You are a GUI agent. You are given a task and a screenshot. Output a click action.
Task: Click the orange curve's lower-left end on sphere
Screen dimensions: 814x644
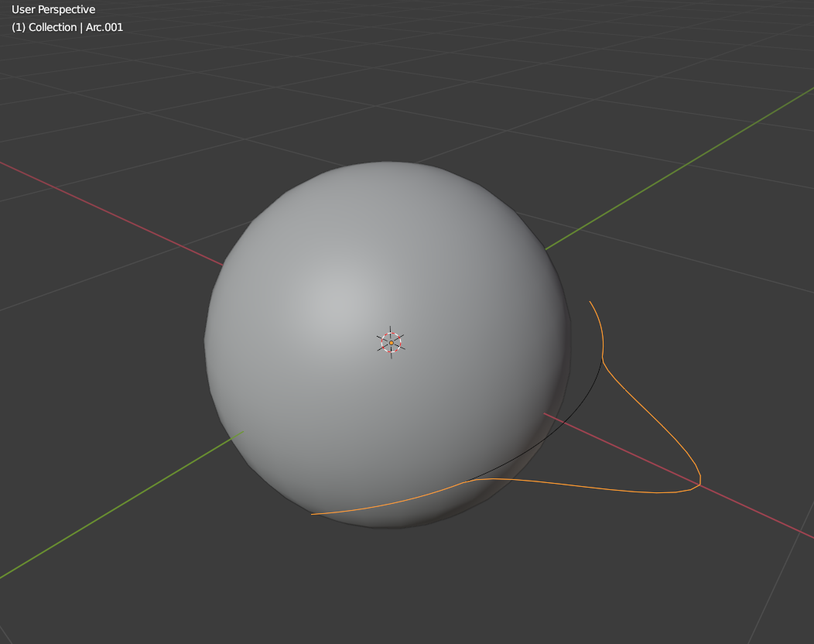pyautogui.click(x=312, y=514)
